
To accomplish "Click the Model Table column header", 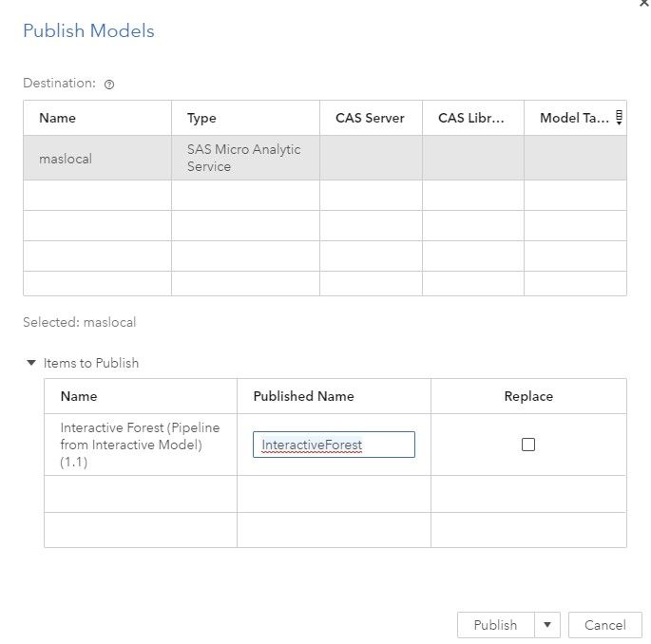I will pyautogui.click(x=573, y=118).
